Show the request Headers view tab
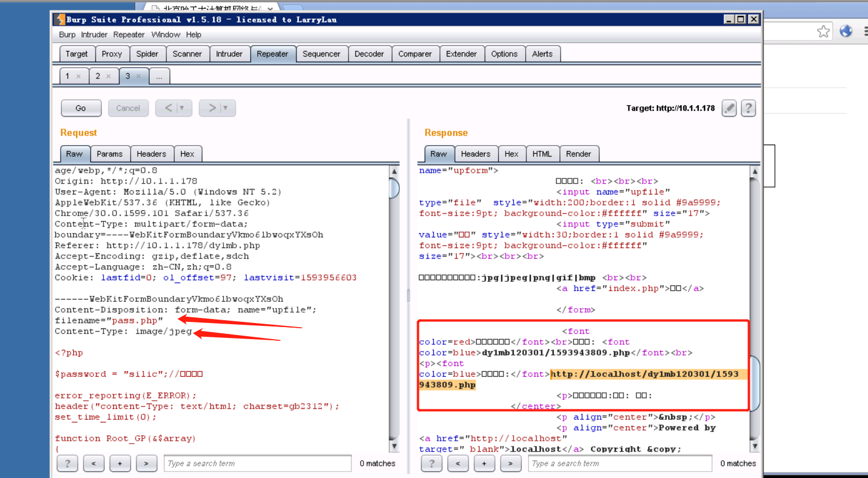Viewport: 868px width, 478px height. coord(151,154)
